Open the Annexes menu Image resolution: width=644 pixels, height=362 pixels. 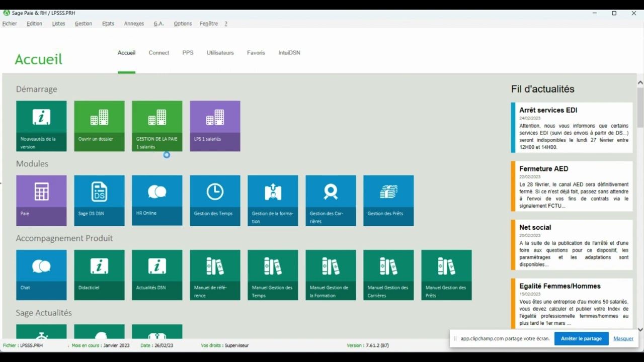pos(134,24)
